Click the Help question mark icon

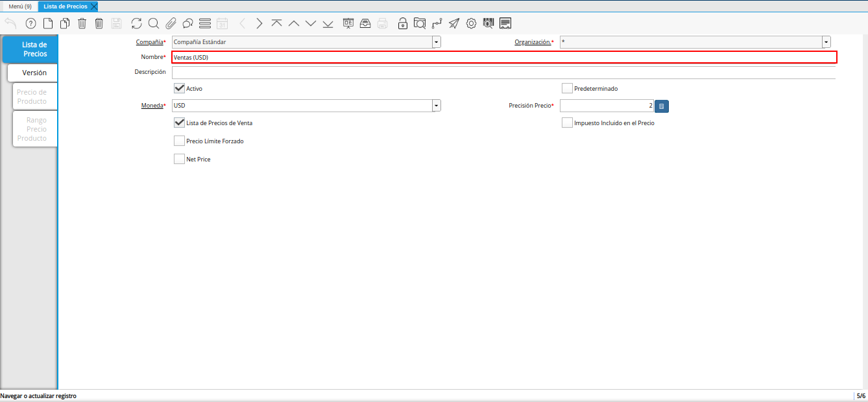30,23
